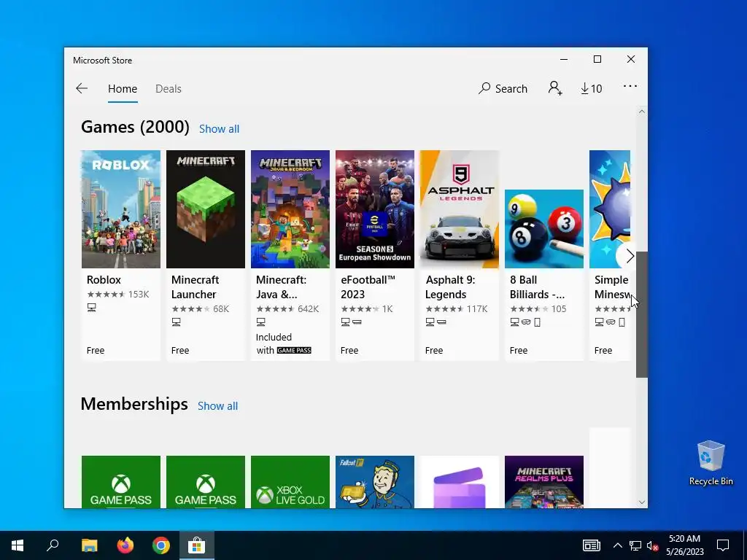This screenshot has height=560, width=747.
Task: Open the first Game Pass membership tile
Action: pos(121,482)
